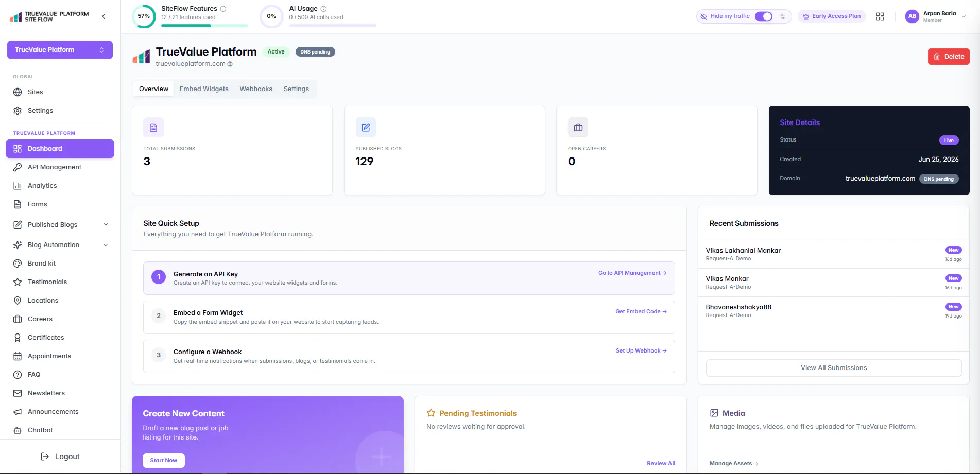Select the Overview tab
This screenshot has width=980, height=474.
point(153,89)
